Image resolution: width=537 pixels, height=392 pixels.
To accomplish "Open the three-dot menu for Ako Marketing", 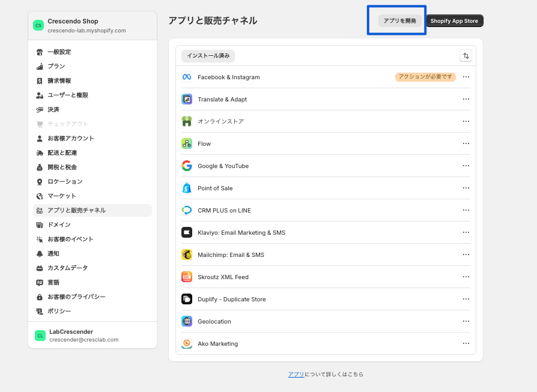I will 466,344.
